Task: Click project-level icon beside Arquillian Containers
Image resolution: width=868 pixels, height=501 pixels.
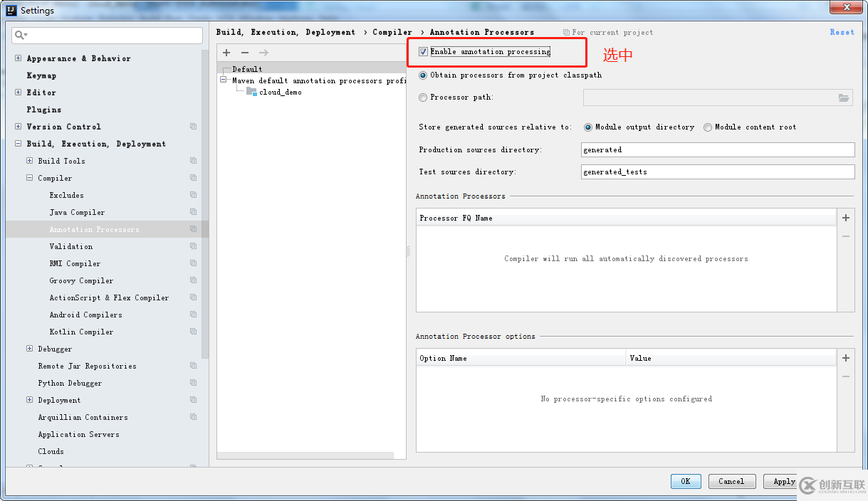Action: pos(193,417)
